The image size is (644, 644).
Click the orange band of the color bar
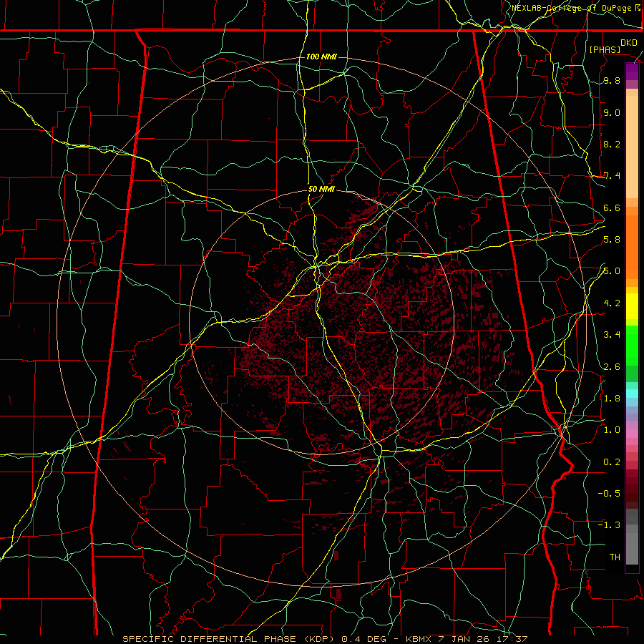[632, 247]
